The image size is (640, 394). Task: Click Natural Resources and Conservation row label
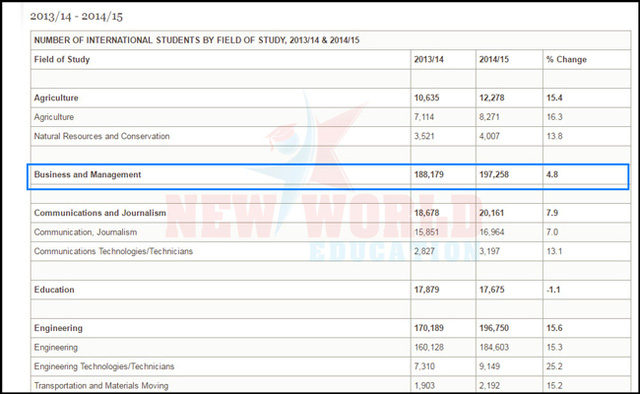click(x=102, y=136)
